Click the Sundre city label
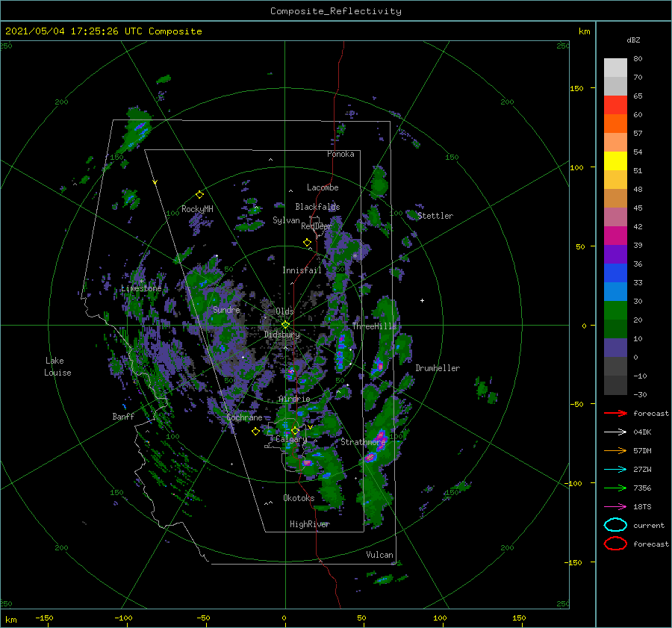The width and height of the screenshot is (672, 628). (226, 309)
